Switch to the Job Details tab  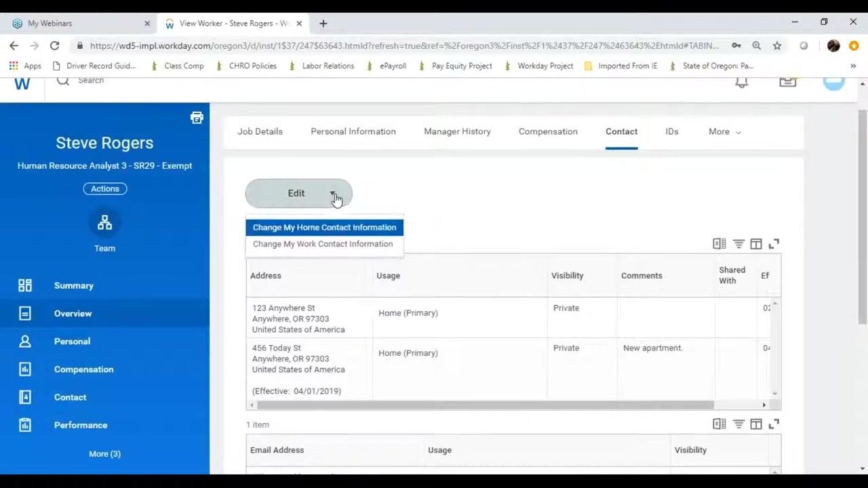[x=260, y=131]
